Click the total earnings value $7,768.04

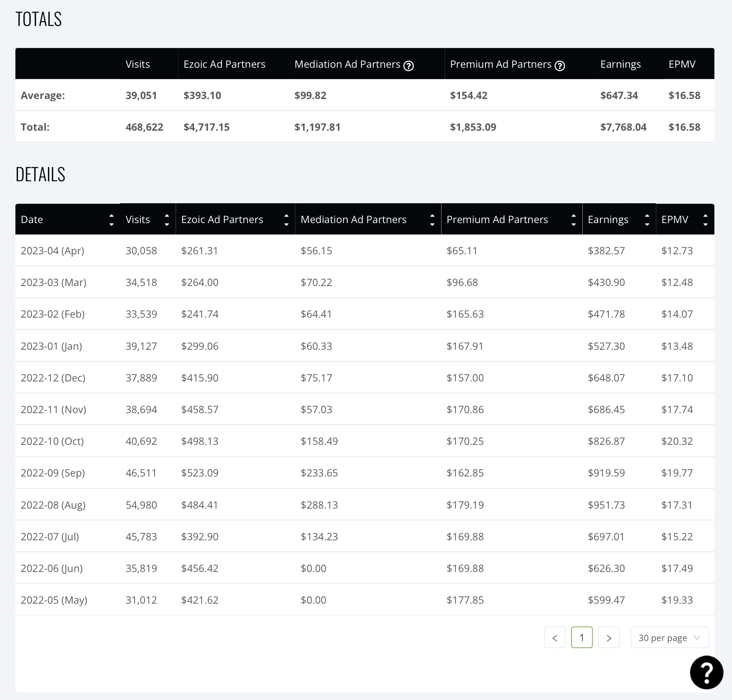click(x=623, y=127)
